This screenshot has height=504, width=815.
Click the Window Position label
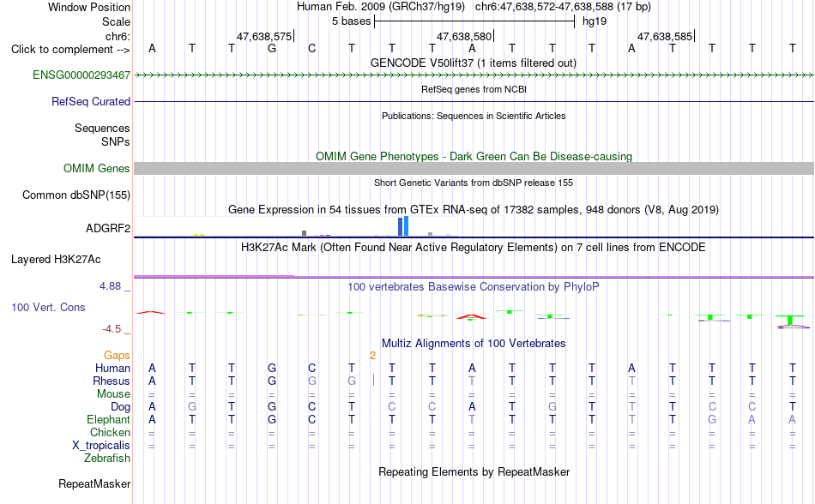[x=89, y=7]
